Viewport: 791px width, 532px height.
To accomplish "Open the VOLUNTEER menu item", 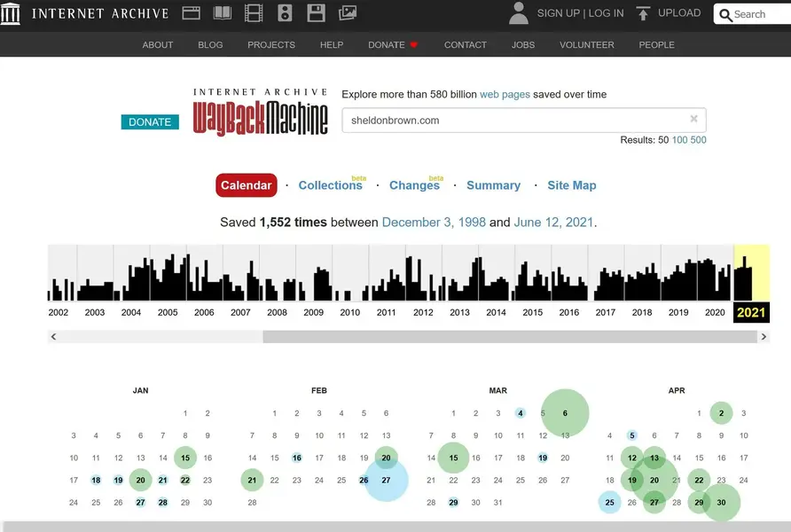I will click(587, 45).
